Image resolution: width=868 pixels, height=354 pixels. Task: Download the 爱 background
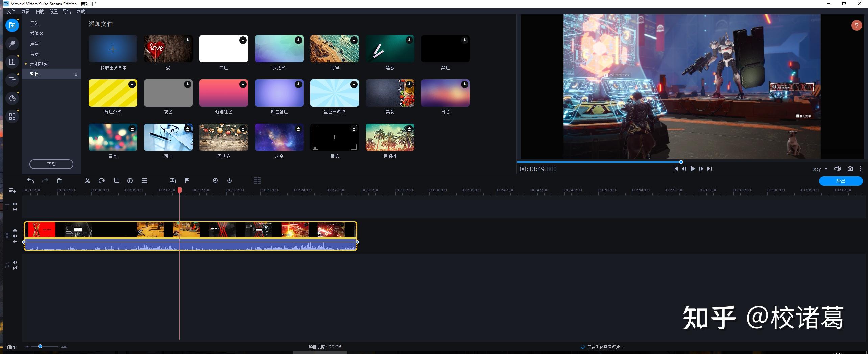tap(188, 40)
